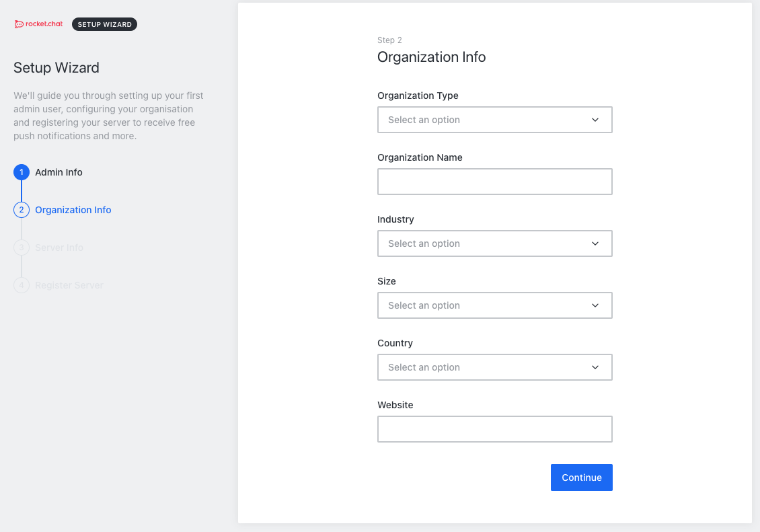This screenshot has height=532, width=760.
Task: Click the chevron arrow in Country field
Action: [x=595, y=367]
